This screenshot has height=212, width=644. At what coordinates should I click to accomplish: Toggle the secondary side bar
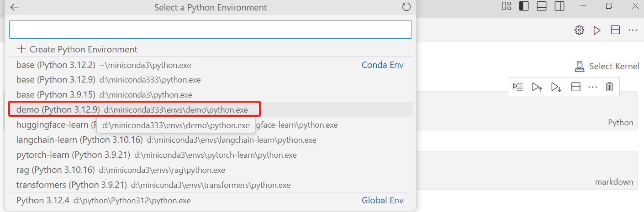pyautogui.click(x=560, y=6)
